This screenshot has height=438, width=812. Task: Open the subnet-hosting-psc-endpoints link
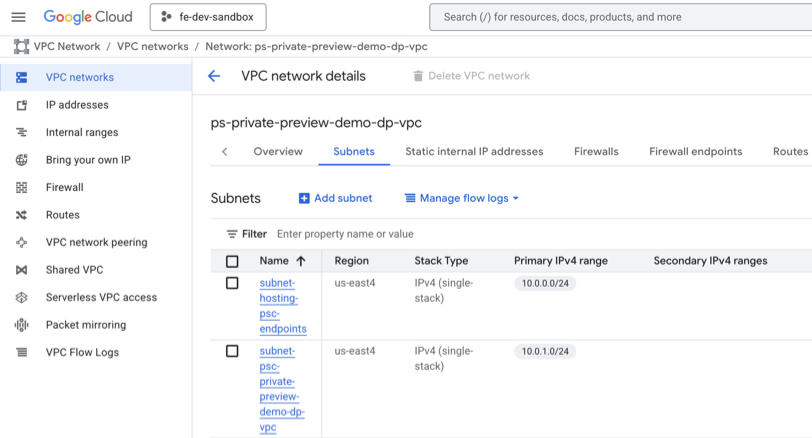[282, 306]
